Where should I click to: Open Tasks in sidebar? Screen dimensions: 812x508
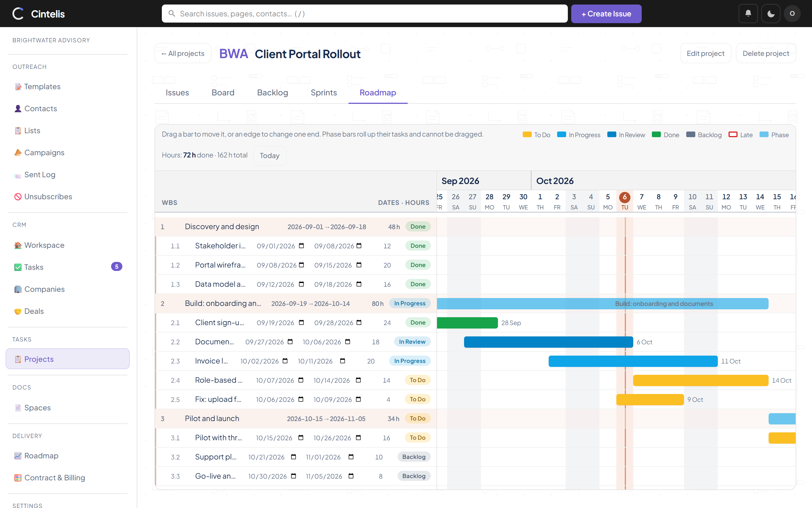pos(68,267)
